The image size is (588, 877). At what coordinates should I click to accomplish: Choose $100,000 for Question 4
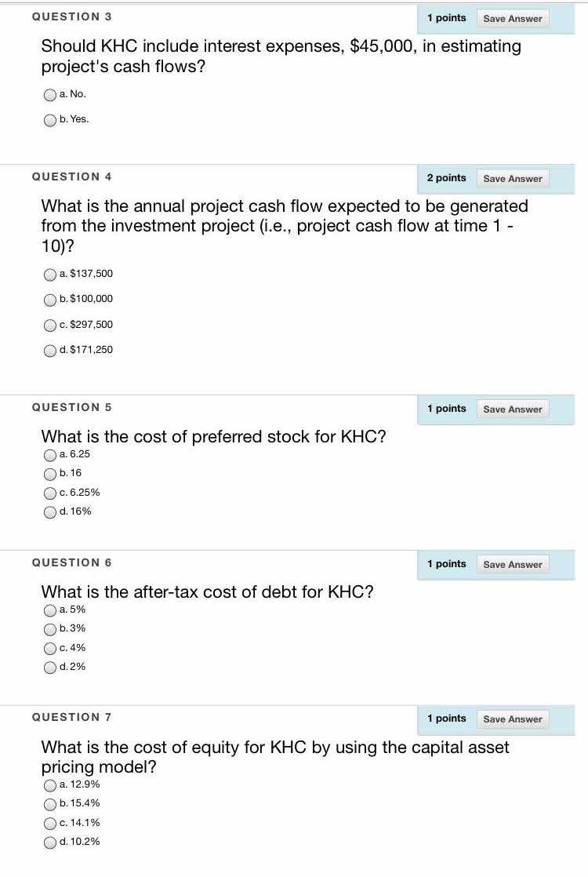[x=50, y=299]
